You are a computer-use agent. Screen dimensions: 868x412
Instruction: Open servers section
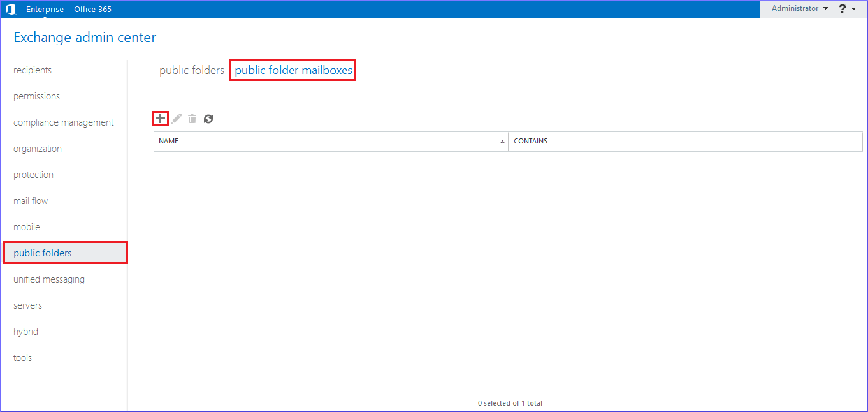click(27, 305)
